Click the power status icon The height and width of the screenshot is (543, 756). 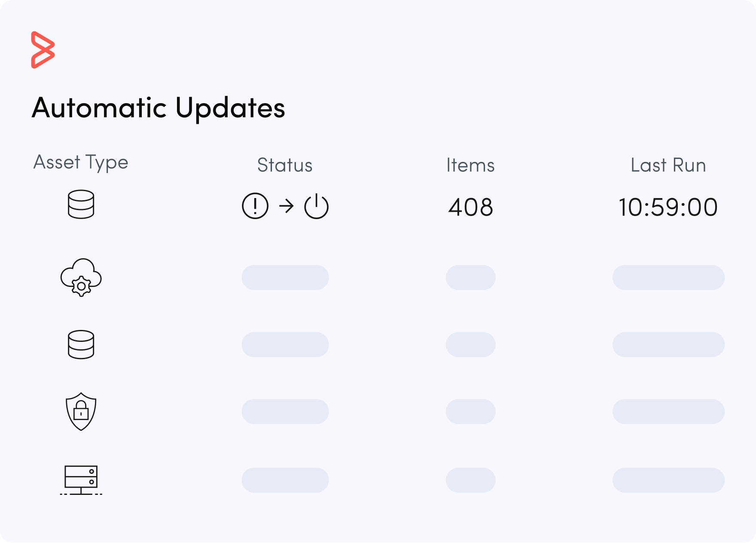317,207
